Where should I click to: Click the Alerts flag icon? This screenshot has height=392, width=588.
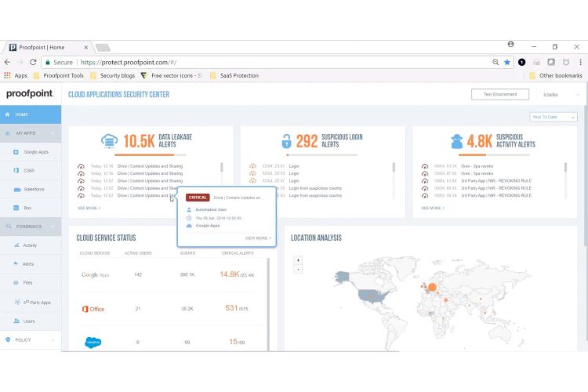point(16,263)
